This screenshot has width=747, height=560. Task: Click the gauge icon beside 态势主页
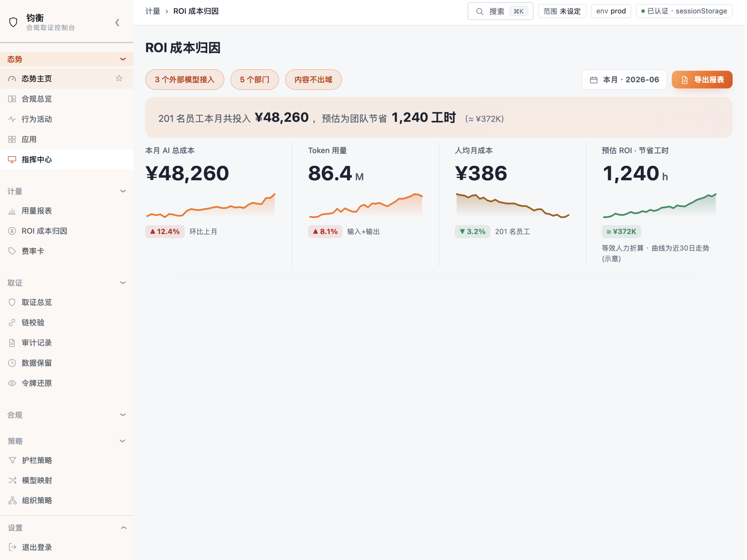12,79
